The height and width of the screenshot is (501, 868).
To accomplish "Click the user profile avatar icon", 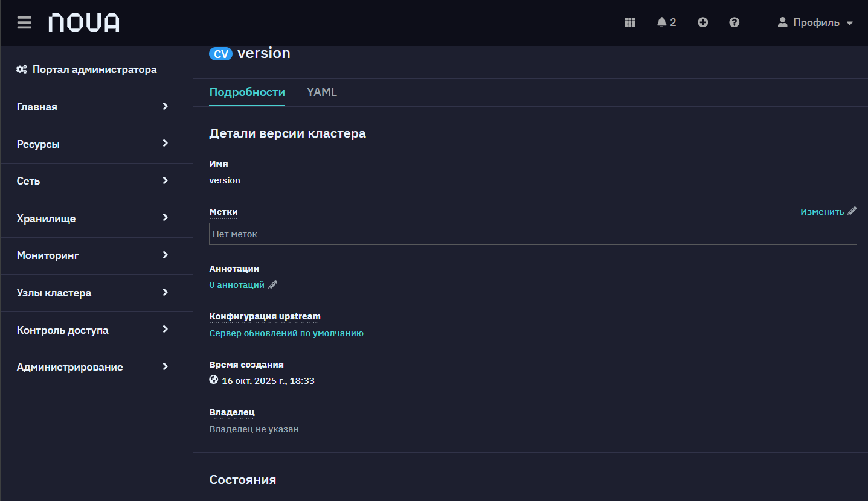I will [x=782, y=22].
